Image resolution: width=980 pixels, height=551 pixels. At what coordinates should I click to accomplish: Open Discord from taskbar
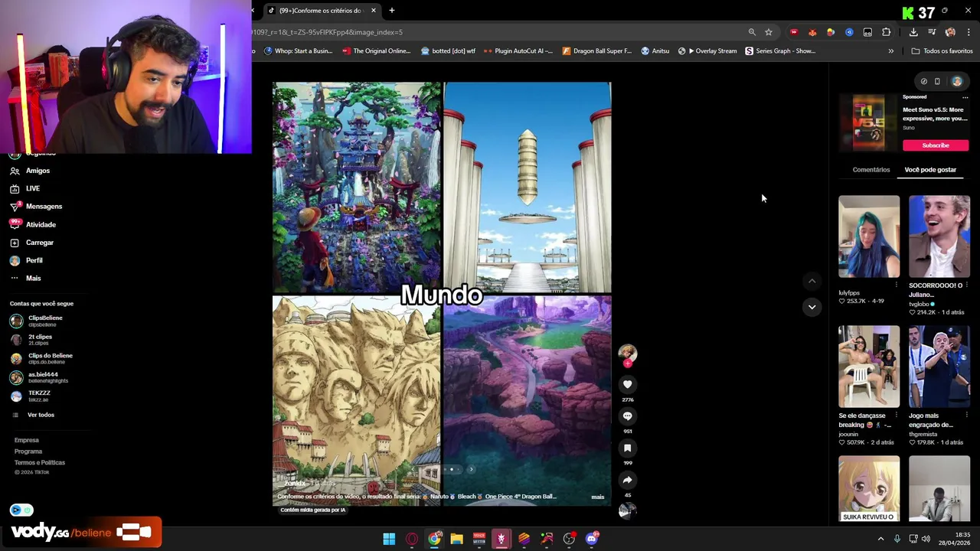pyautogui.click(x=591, y=539)
